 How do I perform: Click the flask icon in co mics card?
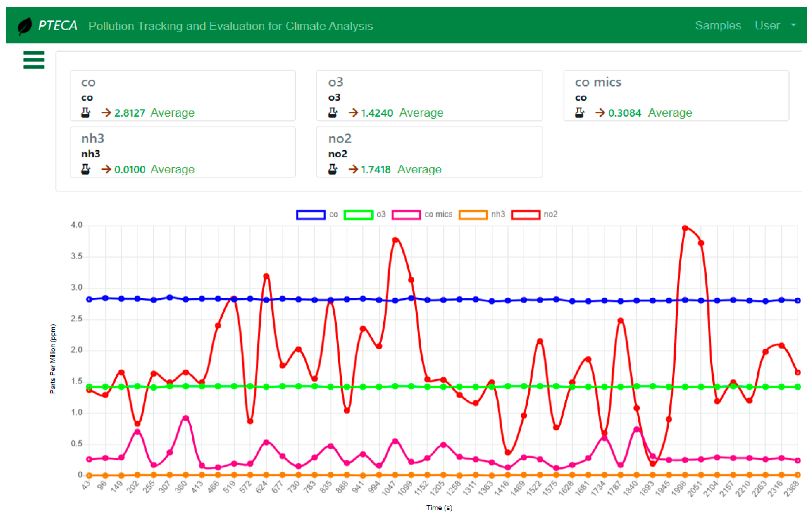click(579, 113)
